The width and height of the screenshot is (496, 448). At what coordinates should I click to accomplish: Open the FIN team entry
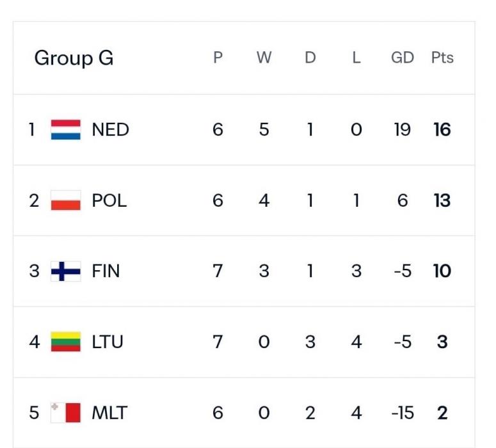pyautogui.click(x=106, y=271)
